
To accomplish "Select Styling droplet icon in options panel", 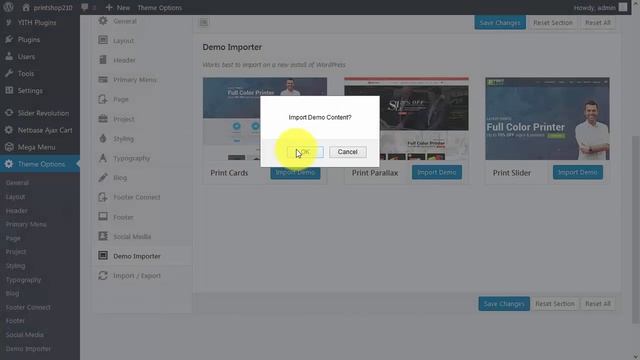I will pyautogui.click(x=103, y=138).
